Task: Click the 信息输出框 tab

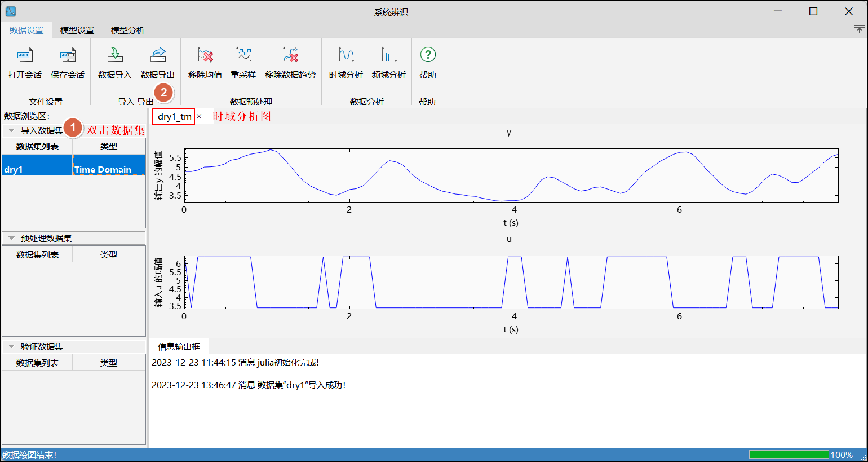Action: pyautogui.click(x=179, y=346)
